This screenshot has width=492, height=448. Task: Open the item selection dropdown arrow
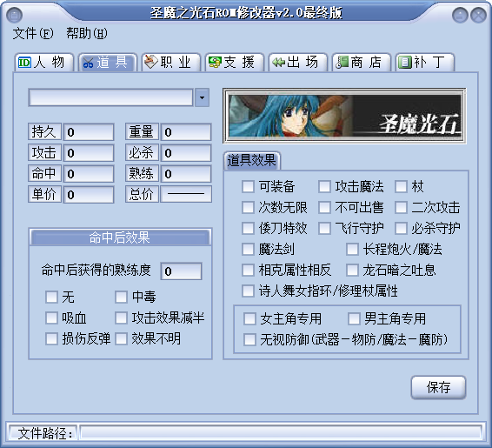[x=202, y=97]
